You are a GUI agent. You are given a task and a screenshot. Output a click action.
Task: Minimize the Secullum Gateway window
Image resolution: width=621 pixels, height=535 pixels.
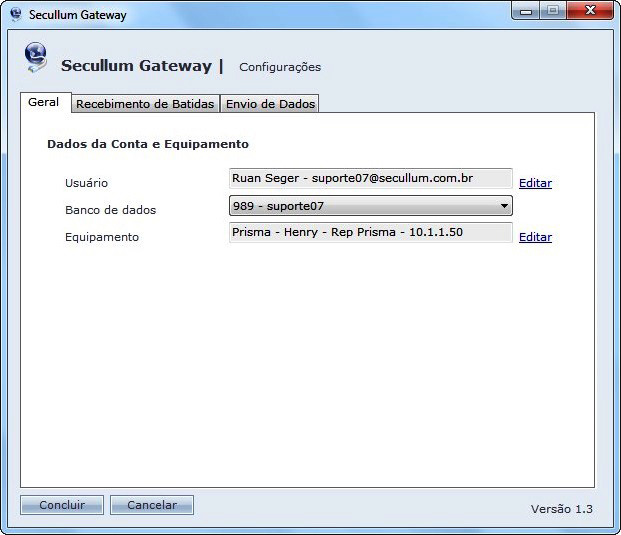(526, 11)
